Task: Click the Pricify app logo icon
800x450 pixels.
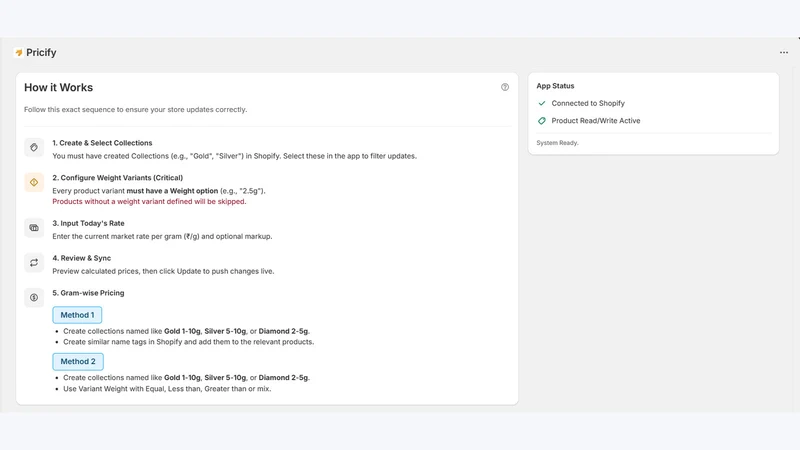Action: (19, 53)
